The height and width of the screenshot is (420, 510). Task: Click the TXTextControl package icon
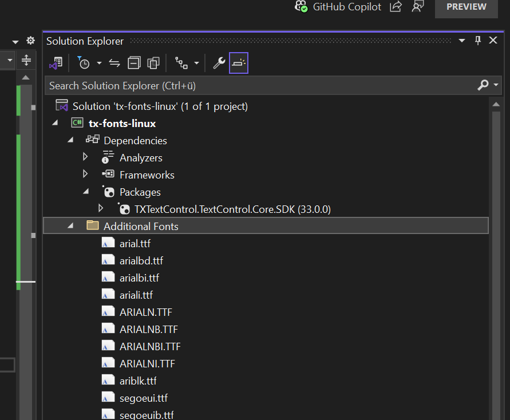click(x=124, y=209)
